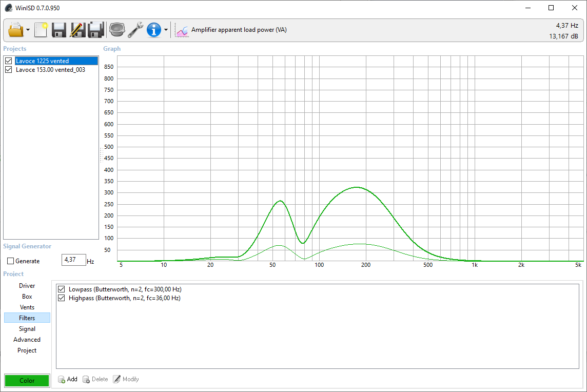Modify the selected filter
The width and height of the screenshot is (587, 392).
126,379
